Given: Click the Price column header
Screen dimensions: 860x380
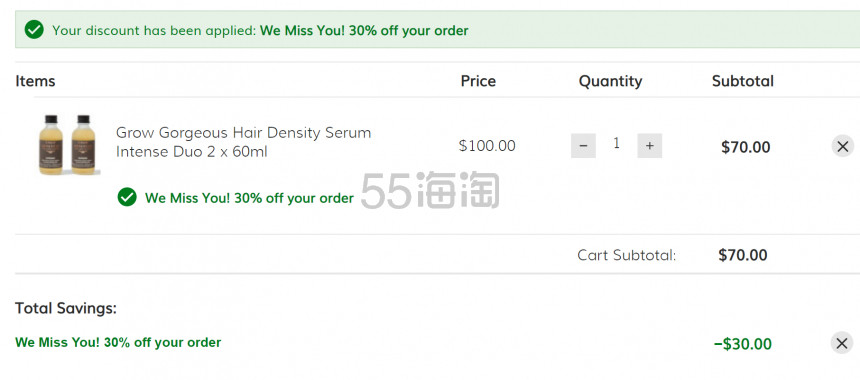Looking at the screenshot, I should click(x=478, y=81).
